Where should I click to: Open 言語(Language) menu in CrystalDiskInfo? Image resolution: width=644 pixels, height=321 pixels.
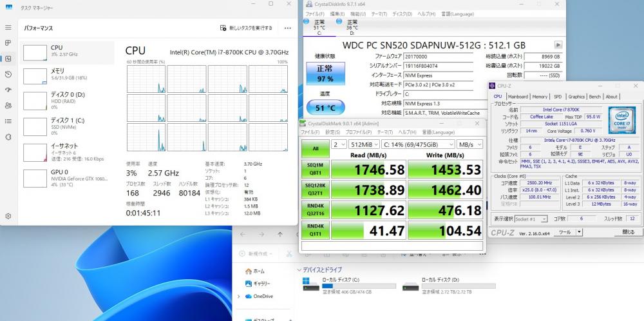pyautogui.click(x=457, y=14)
